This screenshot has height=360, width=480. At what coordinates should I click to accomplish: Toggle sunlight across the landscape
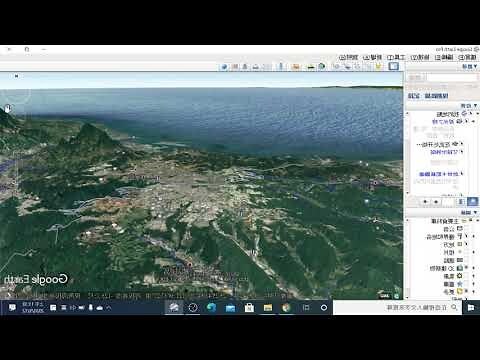(311, 66)
